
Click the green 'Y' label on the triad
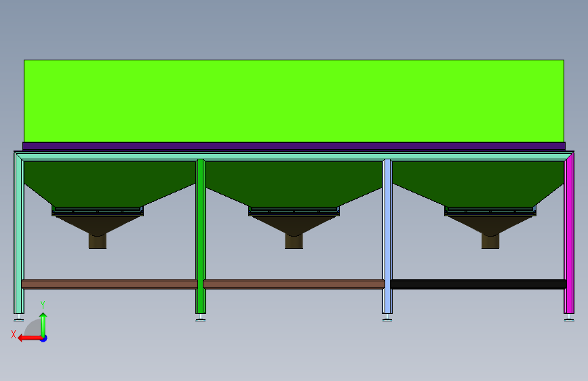click(x=43, y=305)
